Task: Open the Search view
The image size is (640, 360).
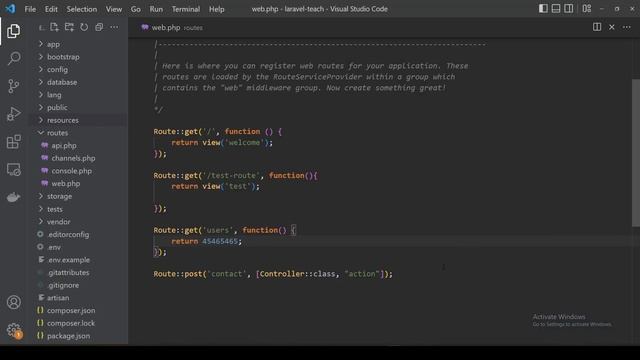Action: point(13,58)
